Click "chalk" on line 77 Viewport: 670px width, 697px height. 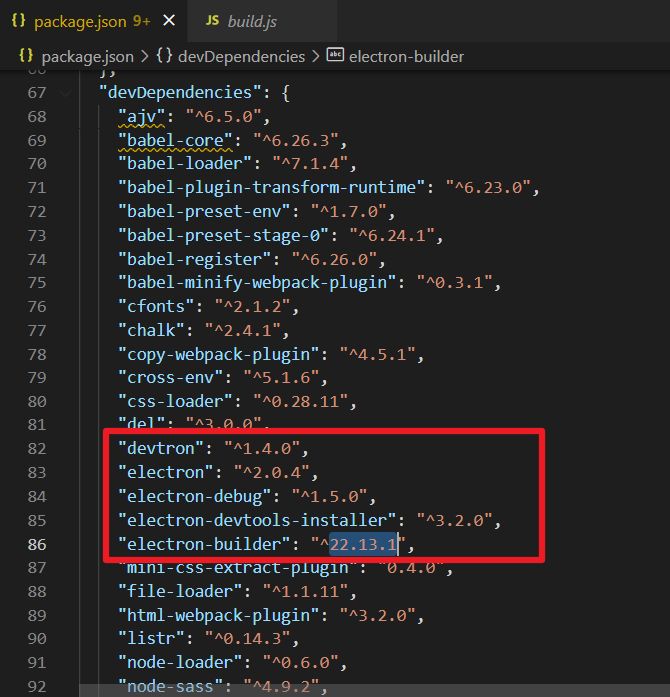151,331
